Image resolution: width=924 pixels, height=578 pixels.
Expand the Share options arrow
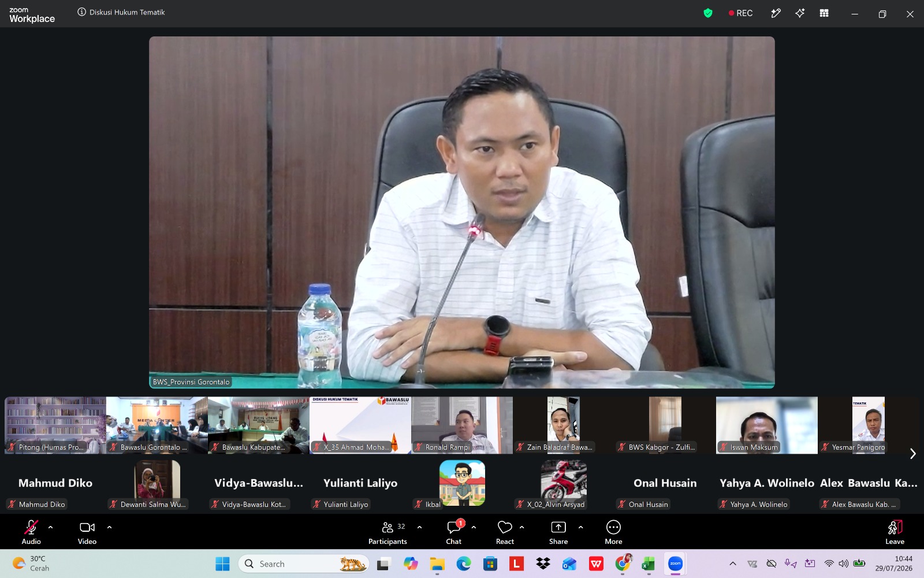[580, 527]
